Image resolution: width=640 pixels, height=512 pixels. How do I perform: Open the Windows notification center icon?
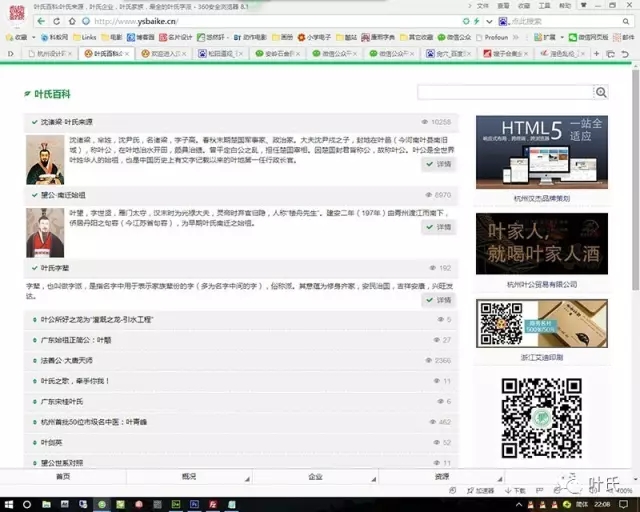point(624,505)
